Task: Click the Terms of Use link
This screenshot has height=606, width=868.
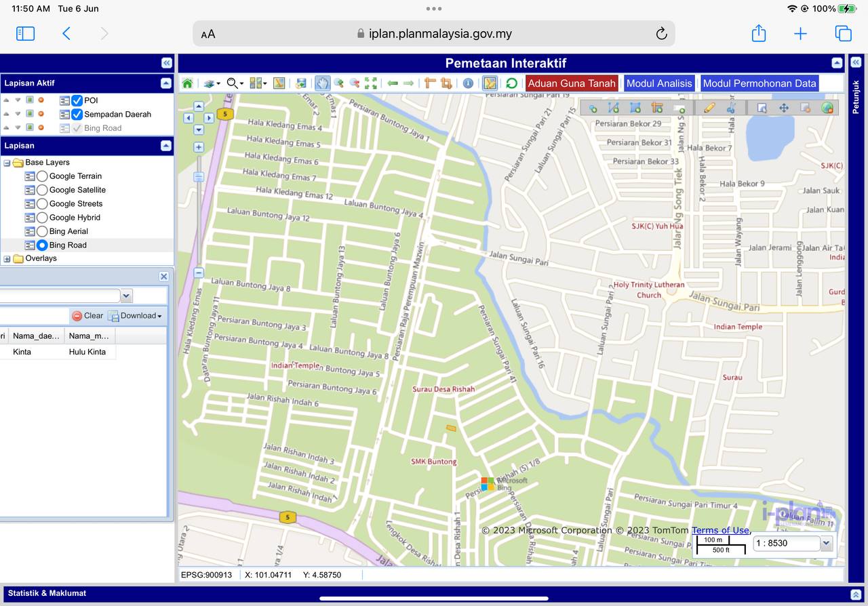Action: coord(720,530)
